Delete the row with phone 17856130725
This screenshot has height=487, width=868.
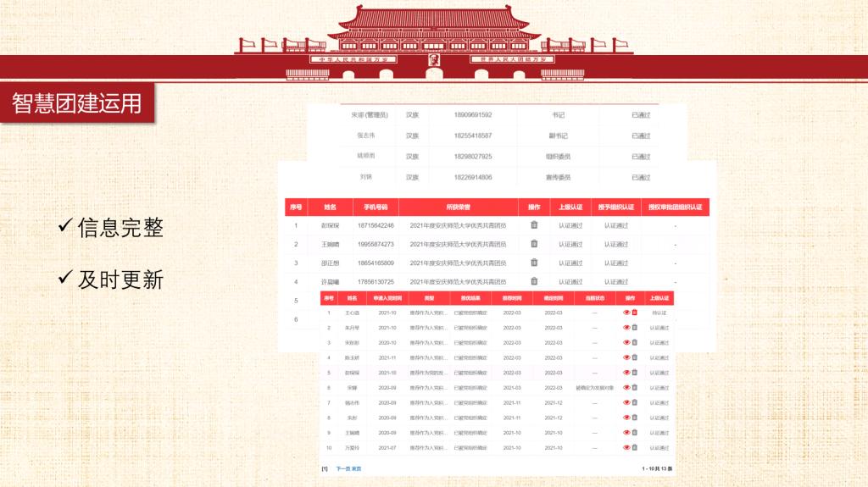click(534, 281)
